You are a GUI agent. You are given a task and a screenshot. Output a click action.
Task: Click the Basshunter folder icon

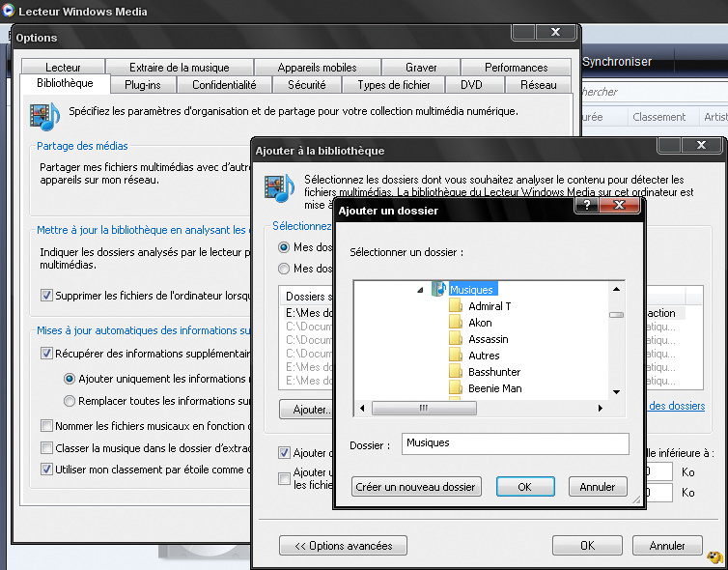[x=456, y=372]
